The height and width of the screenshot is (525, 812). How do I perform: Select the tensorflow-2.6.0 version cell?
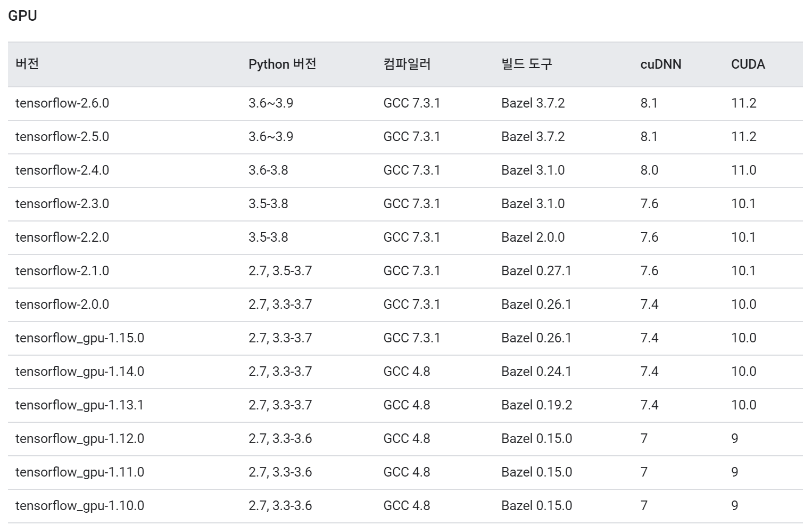point(62,103)
